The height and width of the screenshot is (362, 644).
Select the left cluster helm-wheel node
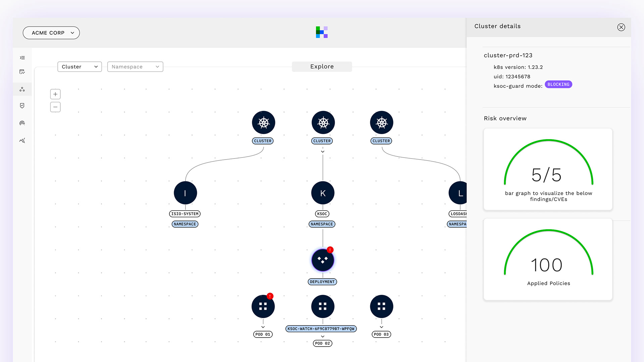[264, 123]
